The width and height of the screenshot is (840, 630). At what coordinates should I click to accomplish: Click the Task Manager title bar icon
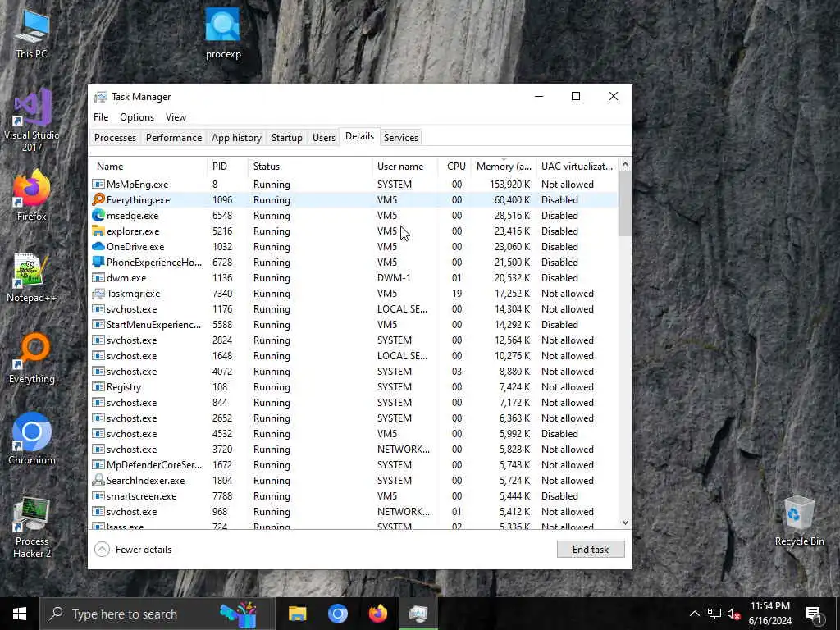(x=101, y=97)
